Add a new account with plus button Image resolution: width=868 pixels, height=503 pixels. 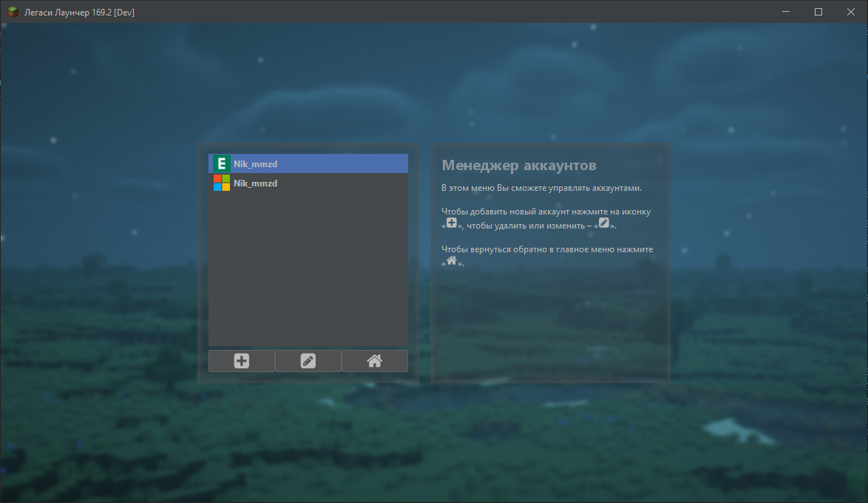point(241,361)
